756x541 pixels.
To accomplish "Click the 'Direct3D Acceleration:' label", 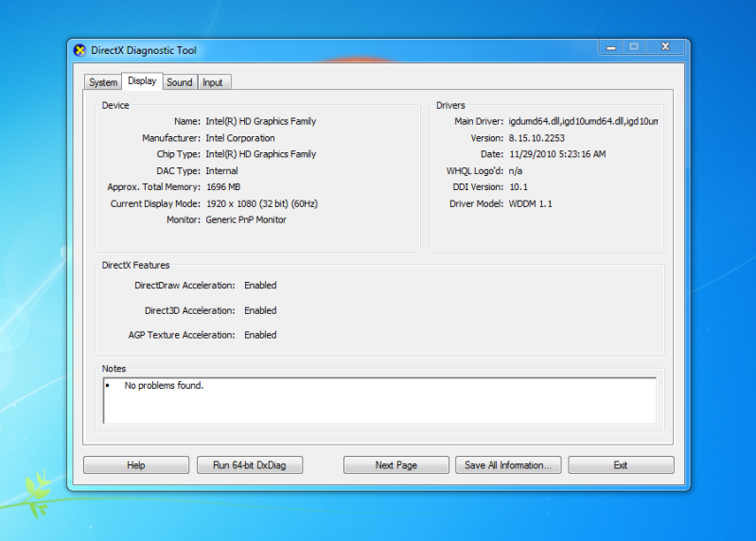I will (190, 311).
